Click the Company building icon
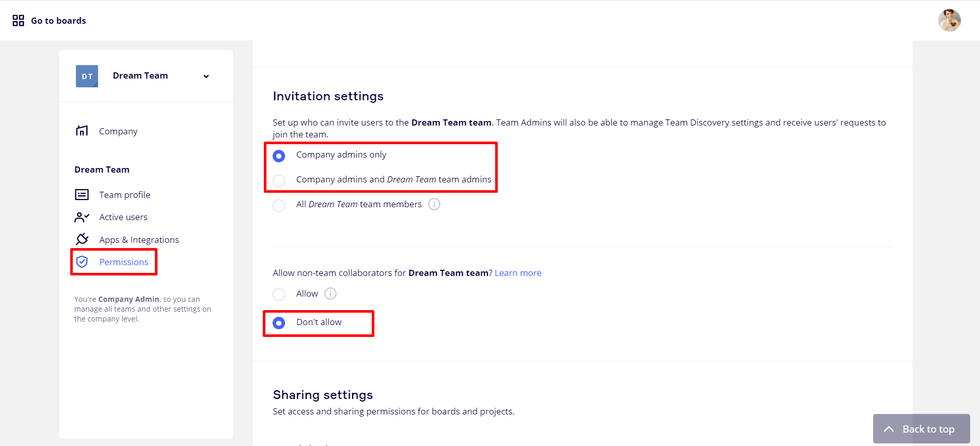980x446 pixels. 82,131
